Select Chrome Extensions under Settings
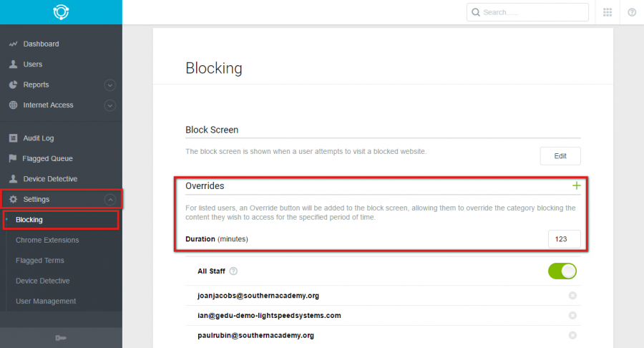 (x=47, y=240)
